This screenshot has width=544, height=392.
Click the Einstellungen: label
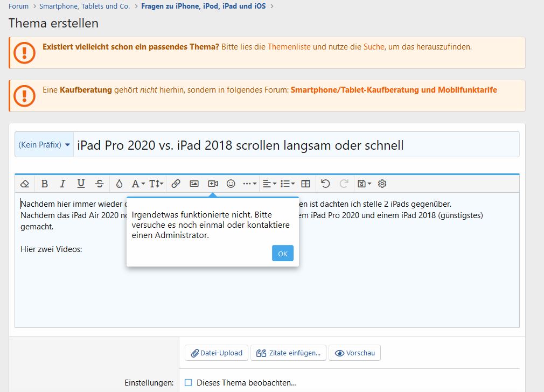[149, 383]
